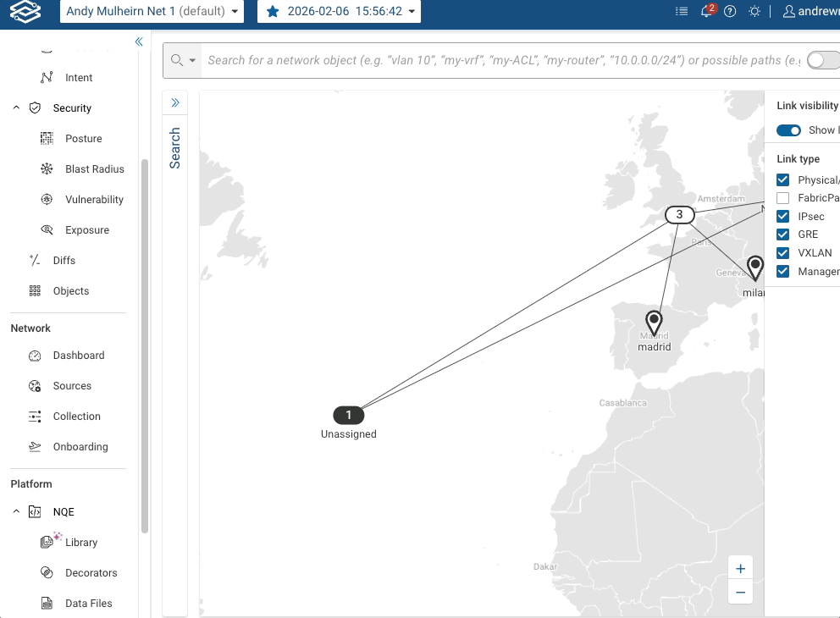
Task: Open the vertical Search tab
Action: 174,148
